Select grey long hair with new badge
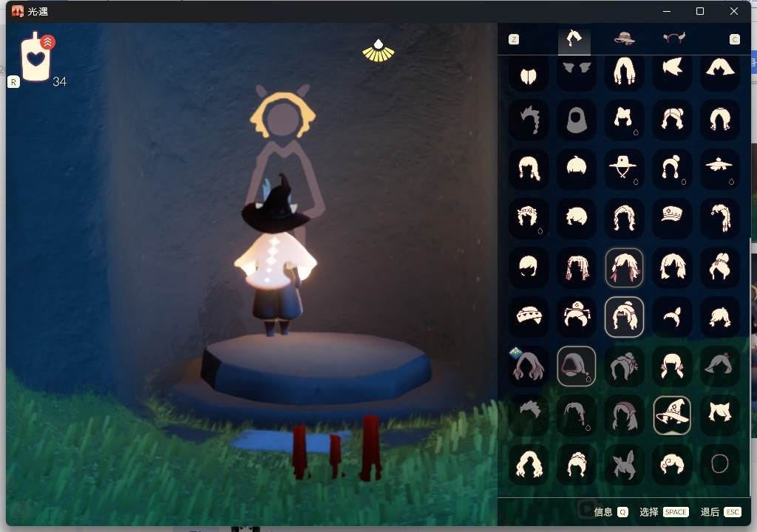757x532 pixels. (529, 366)
